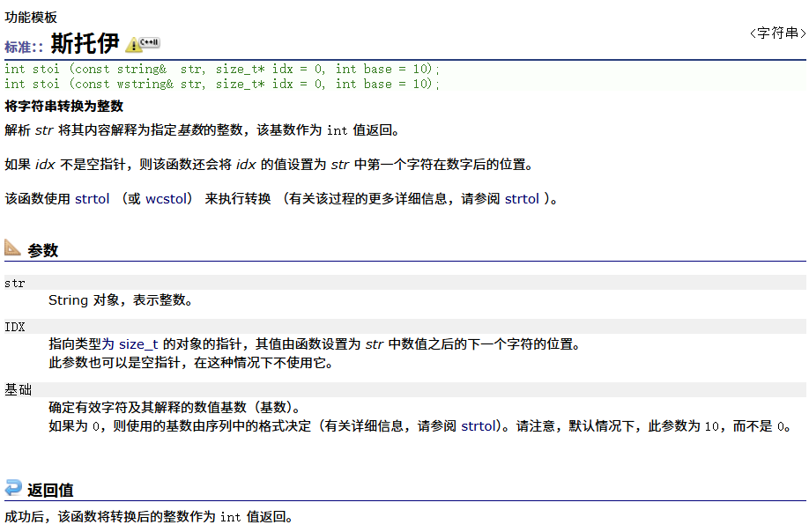Click the str parameter name row
Screen dimensions: 809x532
pyautogui.click(x=405, y=283)
